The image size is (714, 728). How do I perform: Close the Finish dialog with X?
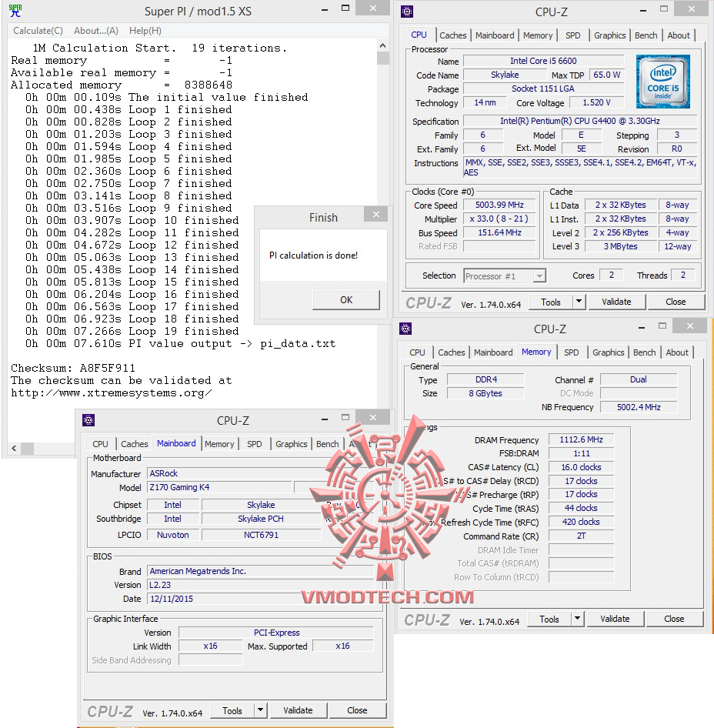click(x=376, y=215)
